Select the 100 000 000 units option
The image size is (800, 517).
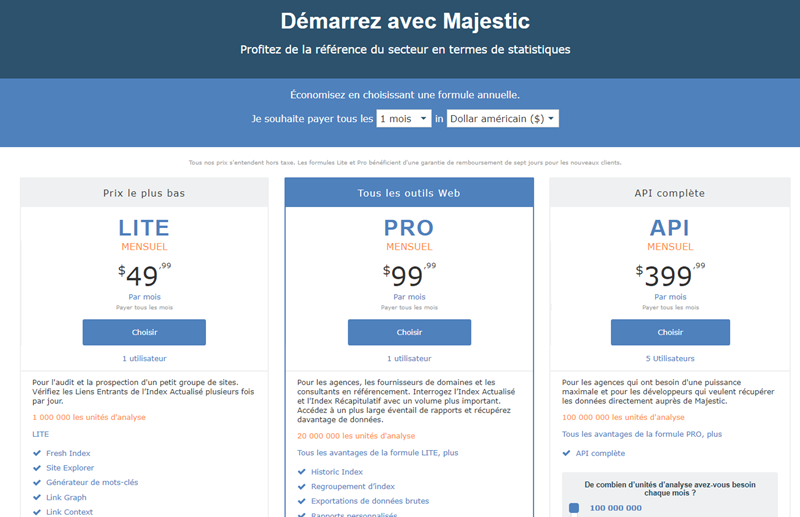pyautogui.click(x=574, y=508)
